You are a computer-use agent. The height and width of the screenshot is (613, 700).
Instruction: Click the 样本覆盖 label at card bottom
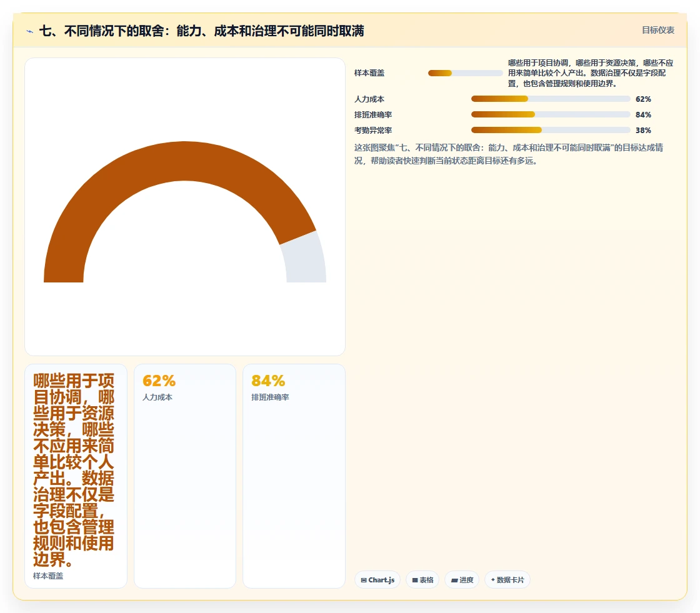[48, 576]
